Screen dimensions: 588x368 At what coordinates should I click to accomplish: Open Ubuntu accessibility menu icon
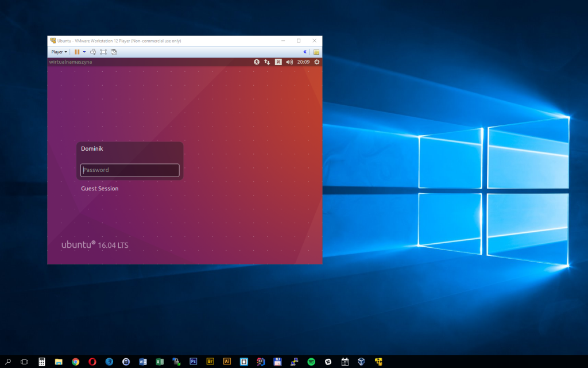[257, 62]
